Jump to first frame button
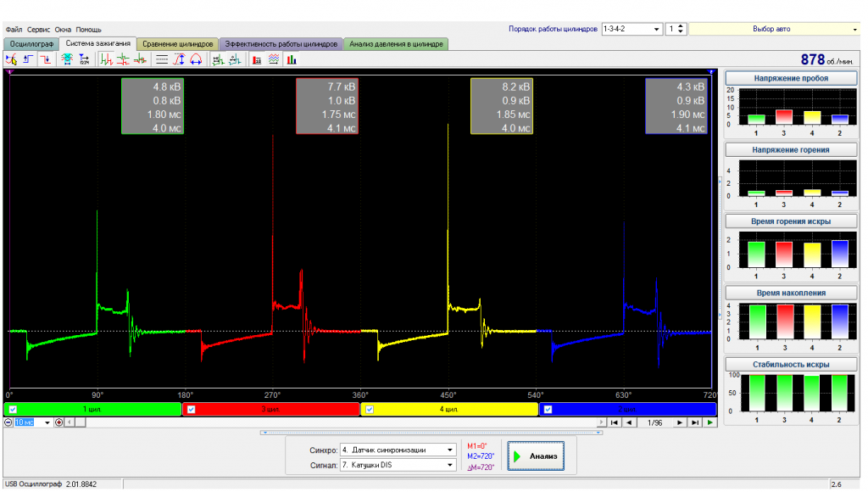The height and width of the screenshot is (492, 868). tap(614, 422)
